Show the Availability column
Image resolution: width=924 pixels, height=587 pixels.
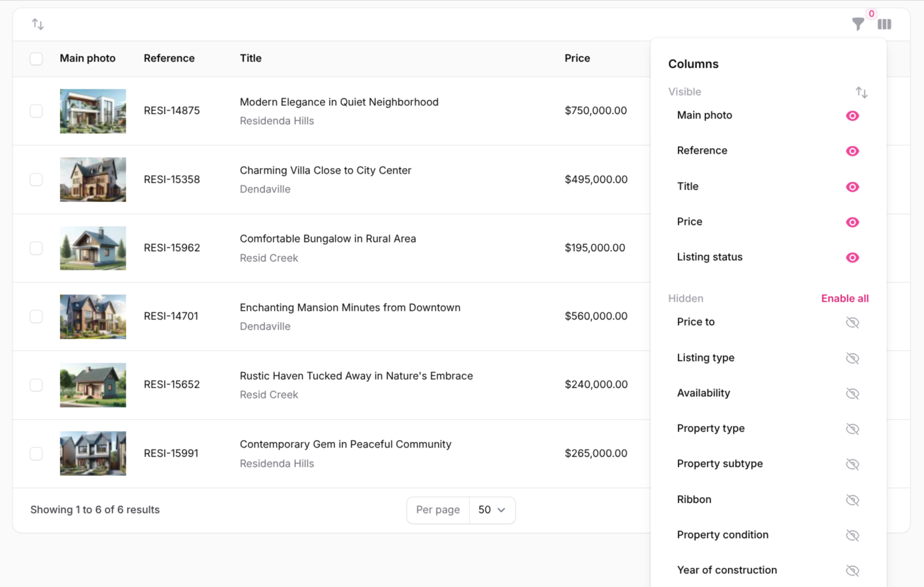(852, 393)
